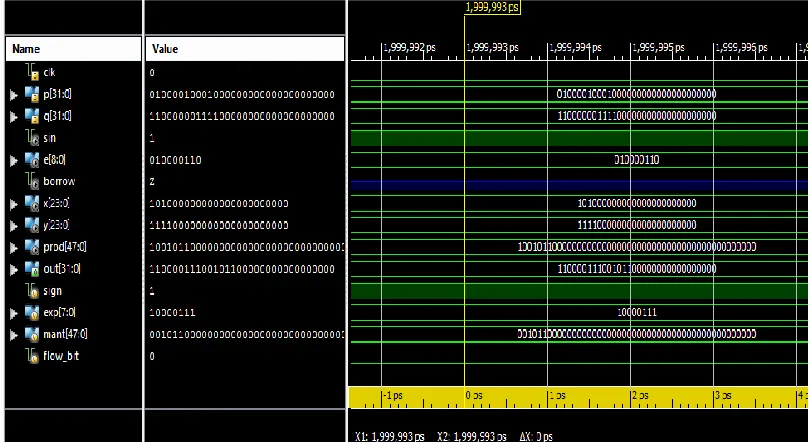This screenshot has width=812, height=442.
Task: Click the e[8:0] bus icon
Action: [x=32, y=160]
